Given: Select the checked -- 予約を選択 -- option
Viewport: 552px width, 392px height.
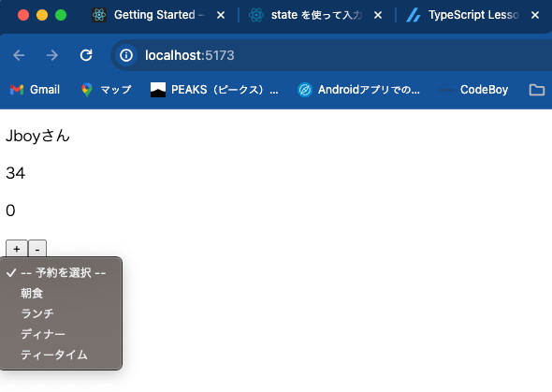Looking at the screenshot, I should [61, 272].
